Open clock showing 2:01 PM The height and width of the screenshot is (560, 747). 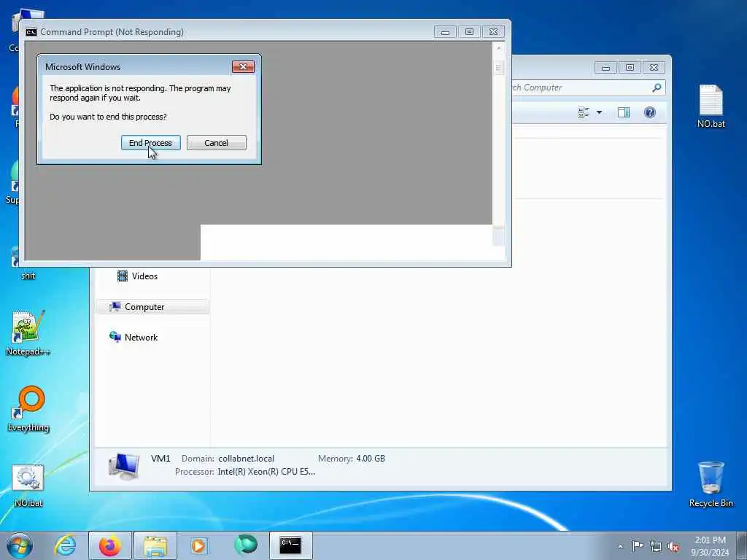pyautogui.click(x=710, y=546)
